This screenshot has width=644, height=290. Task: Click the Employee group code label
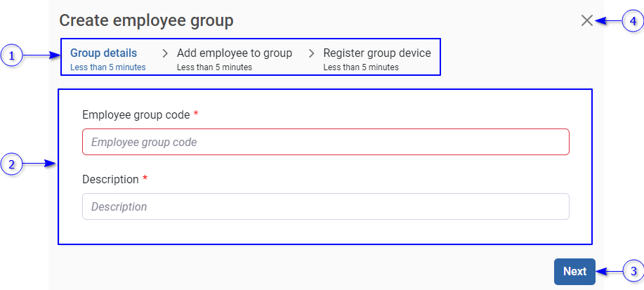click(136, 114)
